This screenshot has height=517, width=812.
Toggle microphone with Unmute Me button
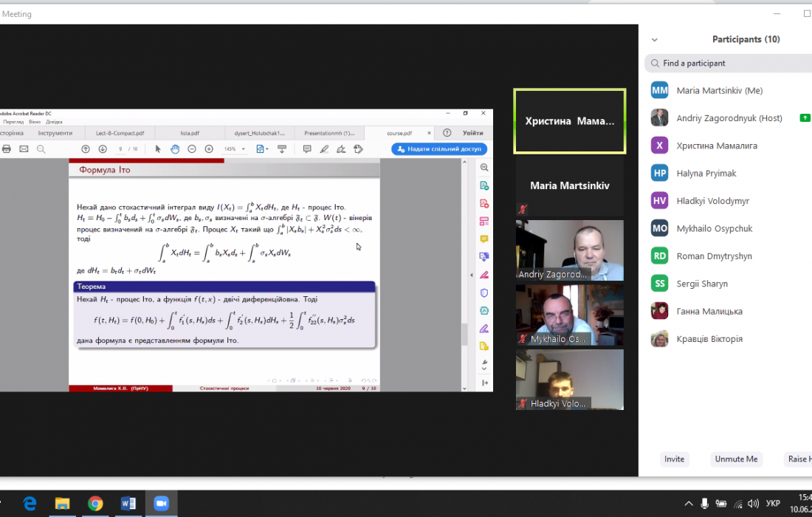pos(736,459)
